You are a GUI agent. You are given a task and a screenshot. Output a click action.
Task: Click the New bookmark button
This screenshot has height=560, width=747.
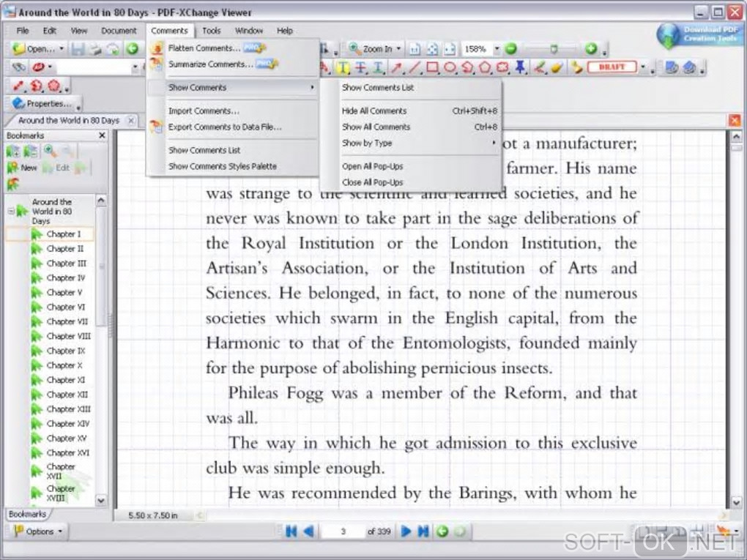22,168
